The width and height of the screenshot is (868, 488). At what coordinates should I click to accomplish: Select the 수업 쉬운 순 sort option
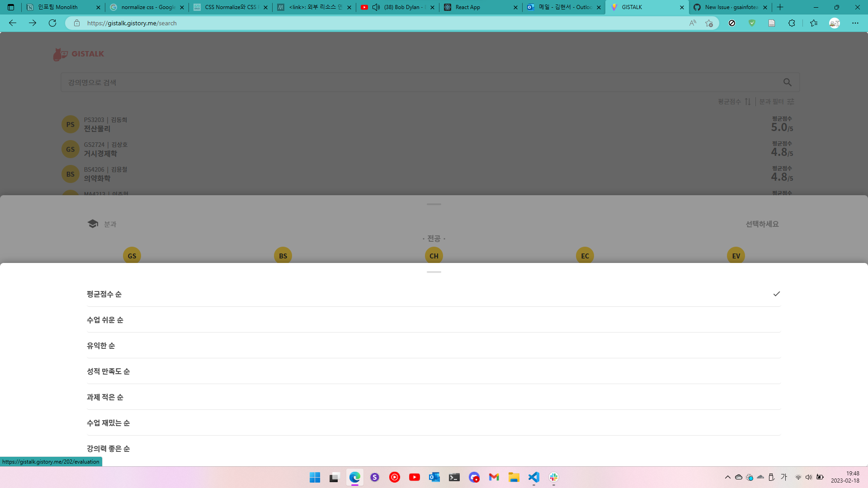pos(105,319)
